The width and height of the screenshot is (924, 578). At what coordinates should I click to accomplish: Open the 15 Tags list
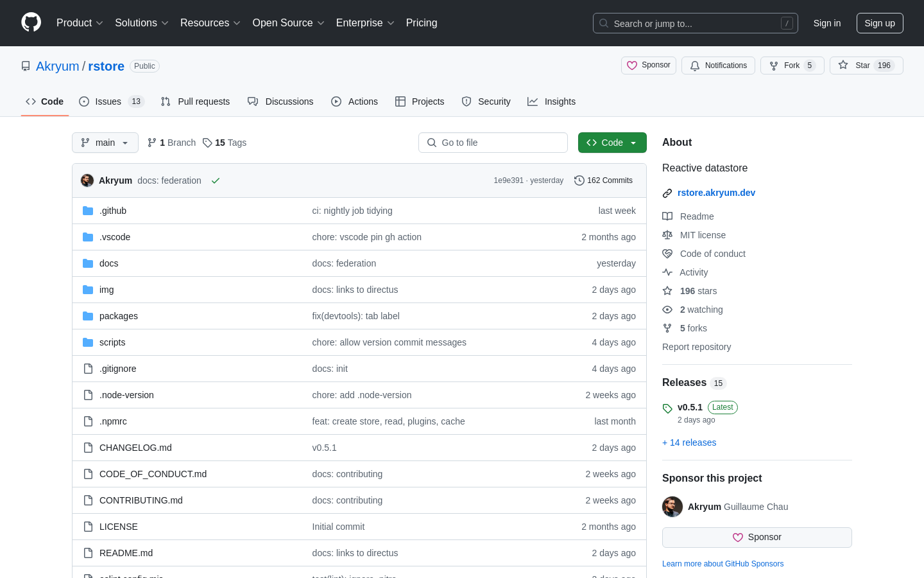[225, 143]
